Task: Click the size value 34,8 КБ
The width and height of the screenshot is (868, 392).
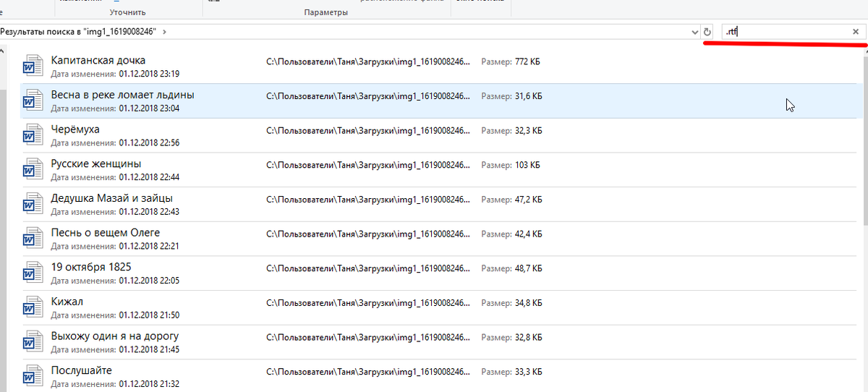Action: [529, 303]
